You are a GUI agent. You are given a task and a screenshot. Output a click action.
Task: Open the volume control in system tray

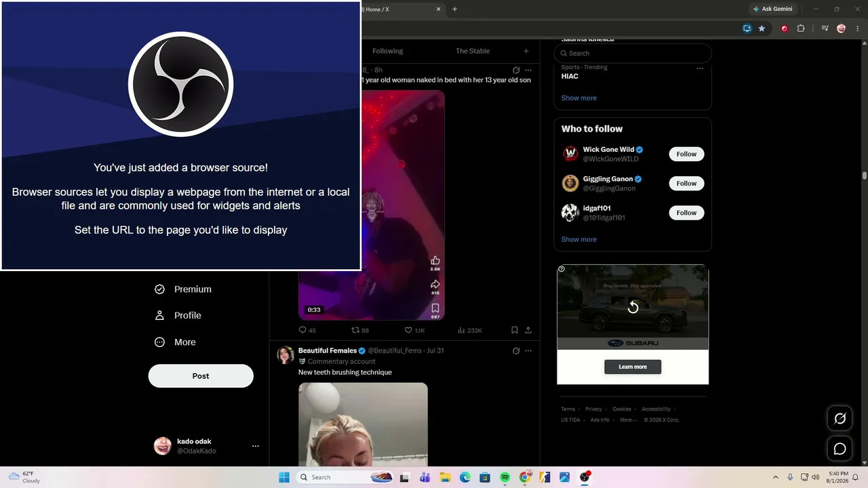click(815, 477)
